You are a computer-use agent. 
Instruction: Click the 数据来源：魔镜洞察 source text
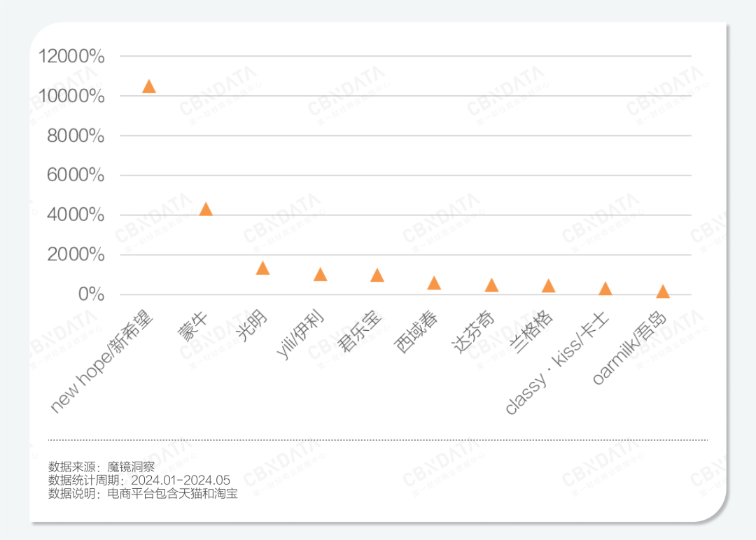tap(101, 467)
